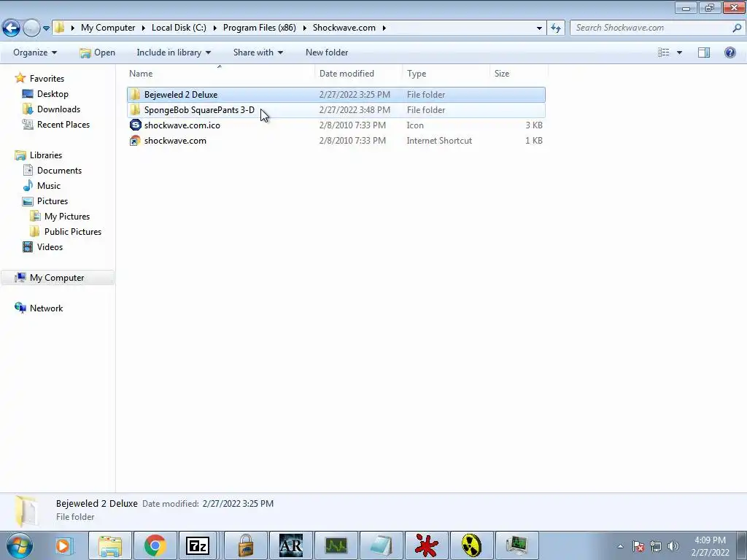
Task: Open Public Pictures folder in sidebar
Action: coord(73,231)
